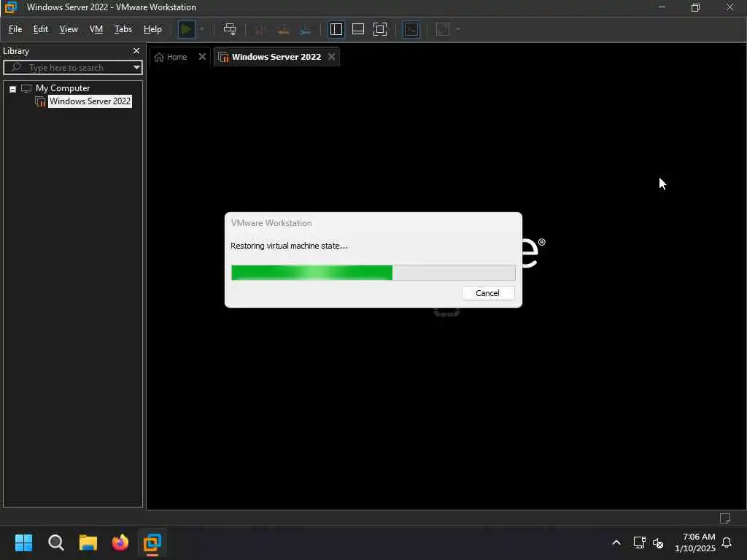The width and height of the screenshot is (747, 560).
Task: Show hidden system tray icons
Action: point(616,542)
